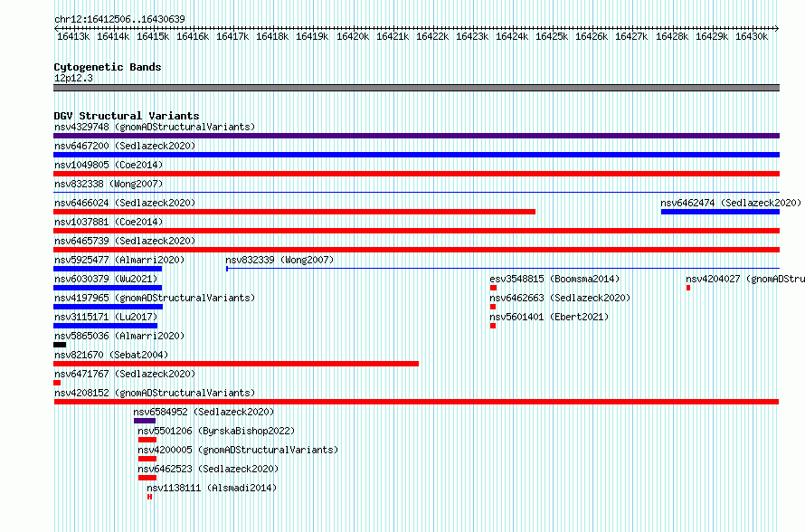Click the nsv4200005 (gnomADStructuralVariants) label
This screenshot has width=805, height=532.
pos(238,450)
